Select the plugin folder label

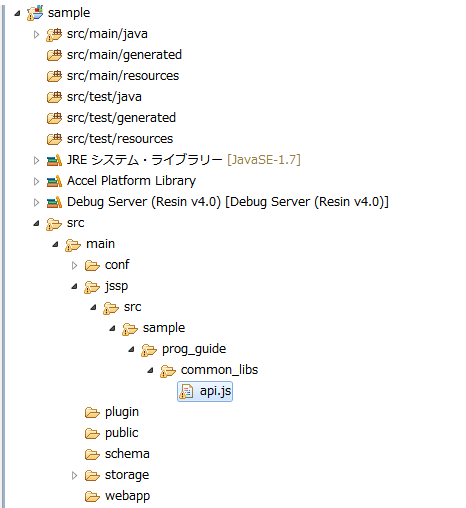(x=122, y=412)
